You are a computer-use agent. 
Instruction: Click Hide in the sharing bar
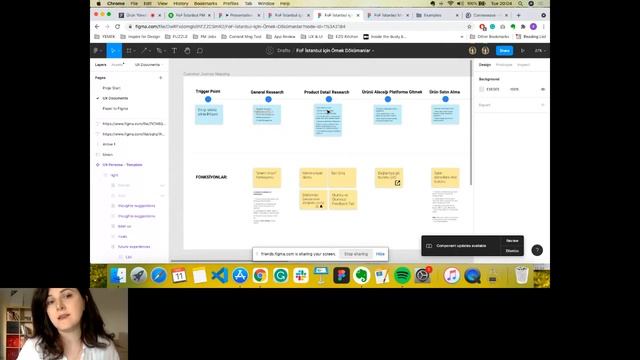[x=380, y=254]
